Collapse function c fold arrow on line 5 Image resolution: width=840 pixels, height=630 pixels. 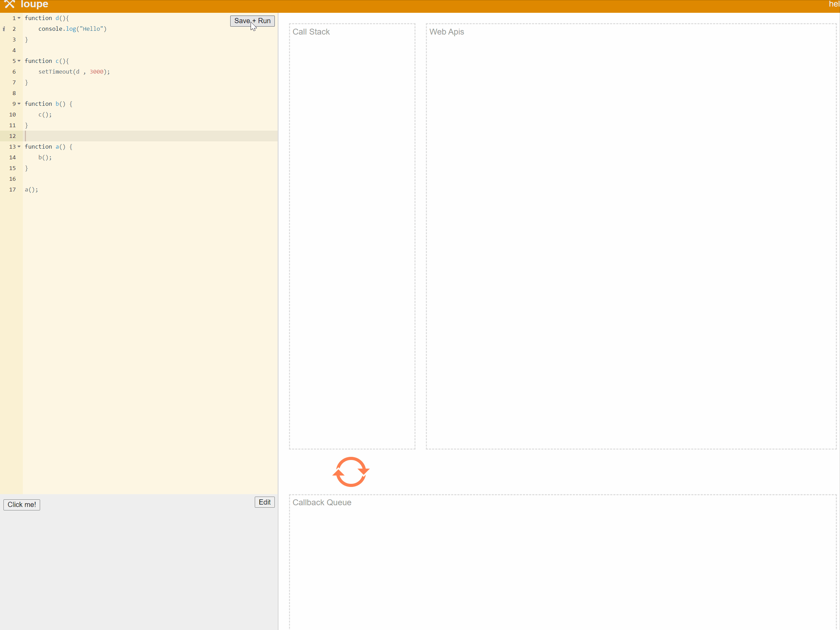tap(19, 61)
